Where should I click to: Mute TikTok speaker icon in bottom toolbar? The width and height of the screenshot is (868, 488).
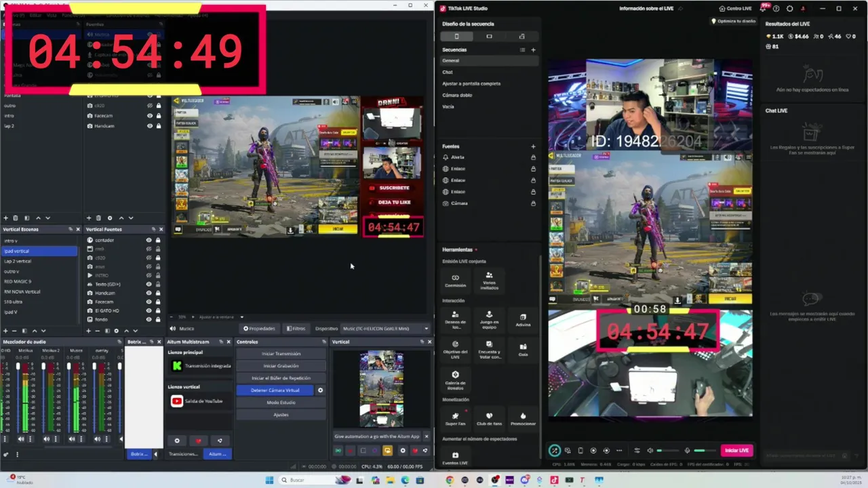(650, 451)
